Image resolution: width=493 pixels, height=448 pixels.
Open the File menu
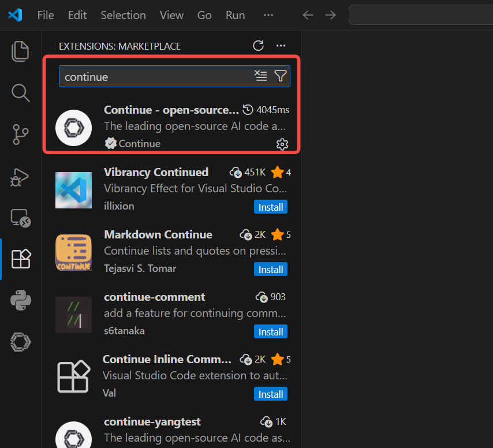[46, 15]
